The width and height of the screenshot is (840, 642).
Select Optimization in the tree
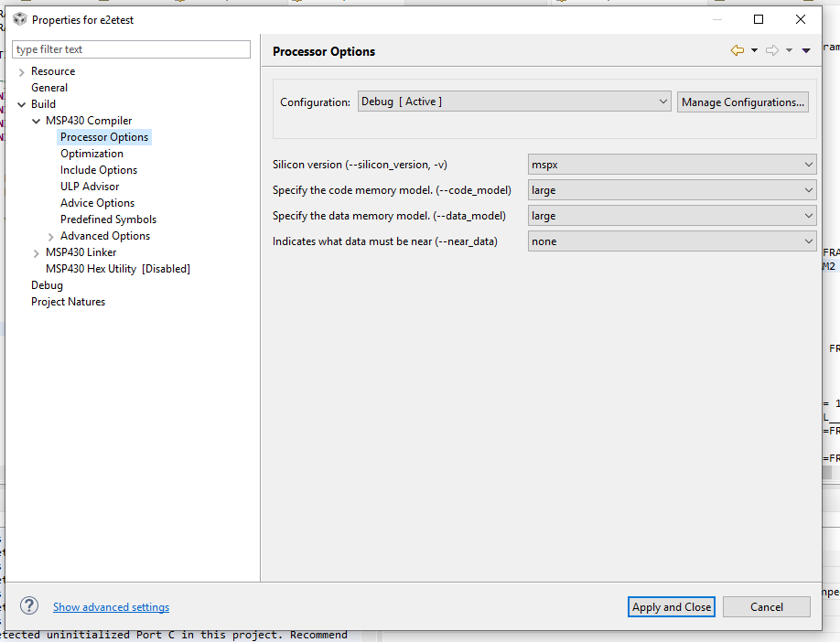(92, 154)
